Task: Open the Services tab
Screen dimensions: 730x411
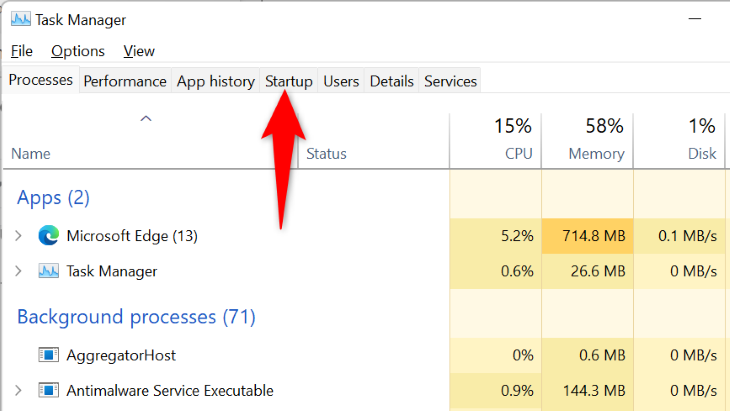Action: coord(451,82)
